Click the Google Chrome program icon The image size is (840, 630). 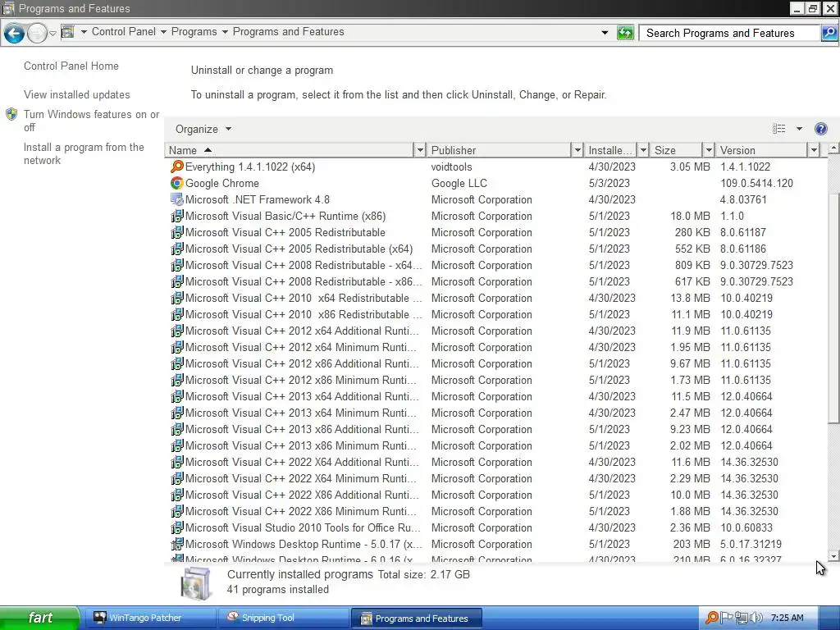(177, 183)
